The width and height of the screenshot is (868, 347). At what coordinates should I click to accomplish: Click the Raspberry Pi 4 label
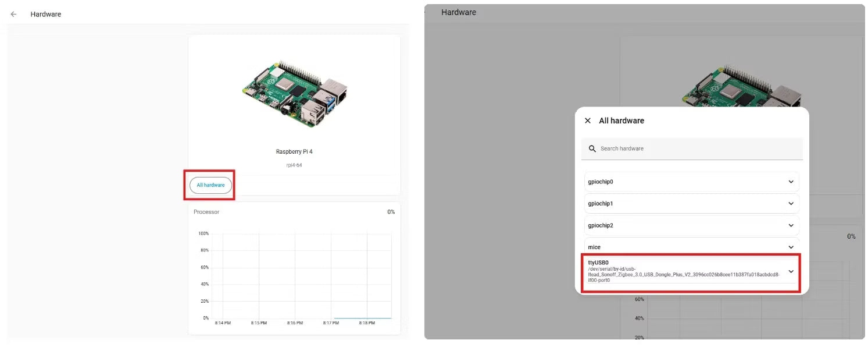[x=294, y=152]
